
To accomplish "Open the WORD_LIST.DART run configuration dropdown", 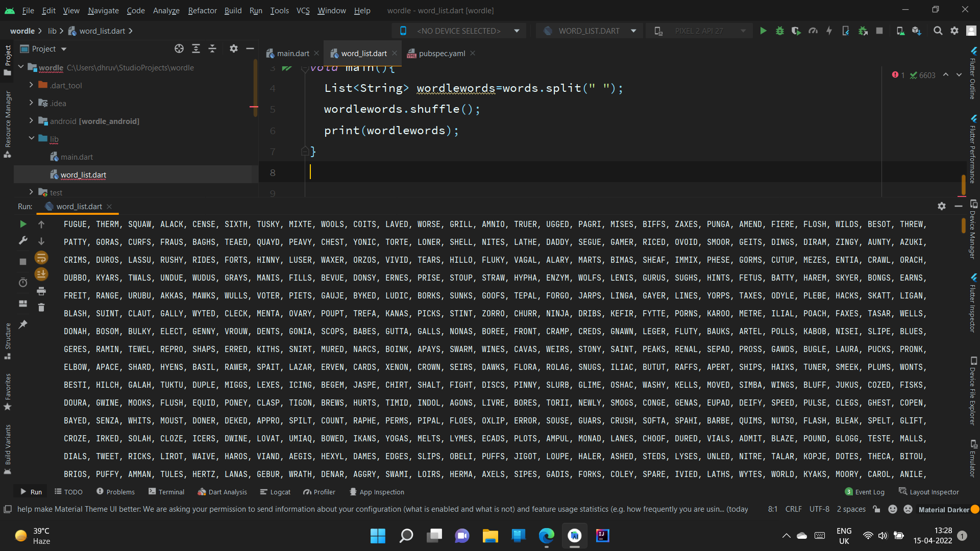I will (590, 31).
